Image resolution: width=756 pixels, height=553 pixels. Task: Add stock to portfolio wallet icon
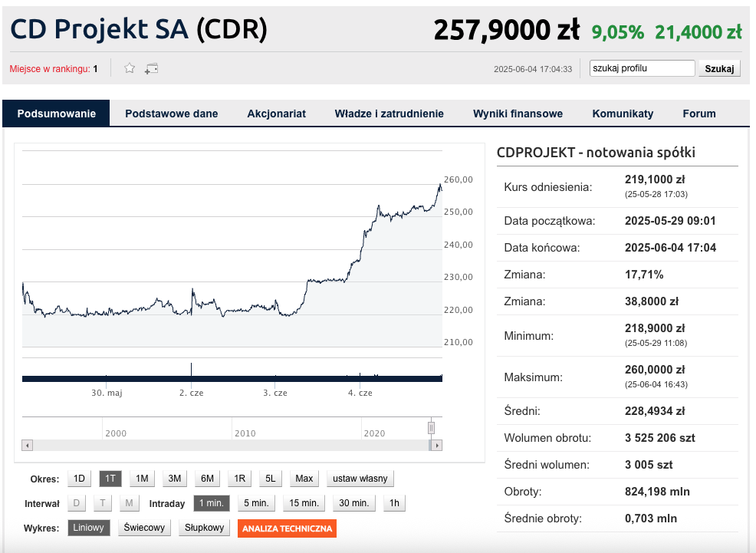(151, 68)
